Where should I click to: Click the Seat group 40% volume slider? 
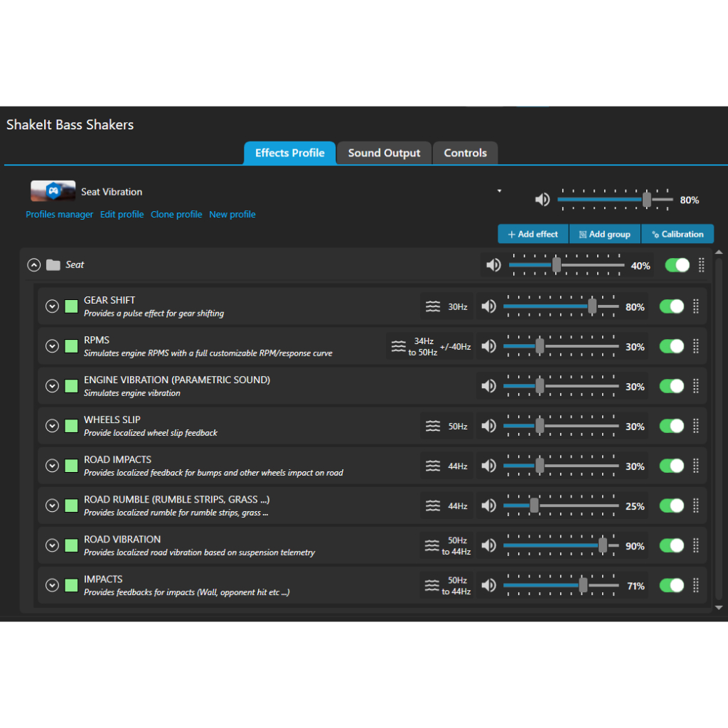[x=567, y=265]
